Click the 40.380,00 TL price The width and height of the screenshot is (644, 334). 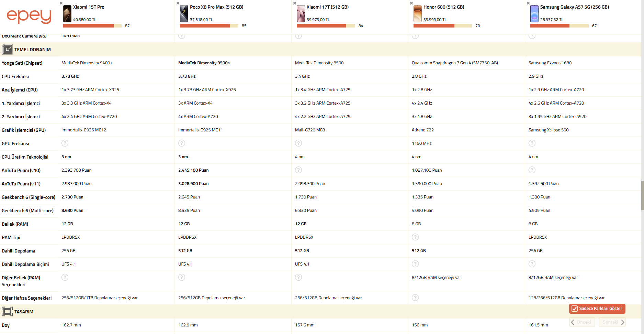[85, 20]
